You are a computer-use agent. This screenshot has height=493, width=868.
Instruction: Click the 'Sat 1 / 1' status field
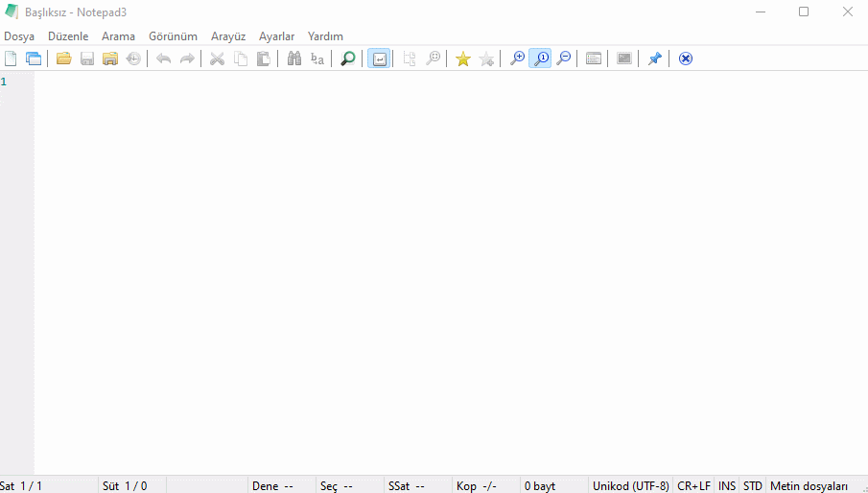(49, 486)
